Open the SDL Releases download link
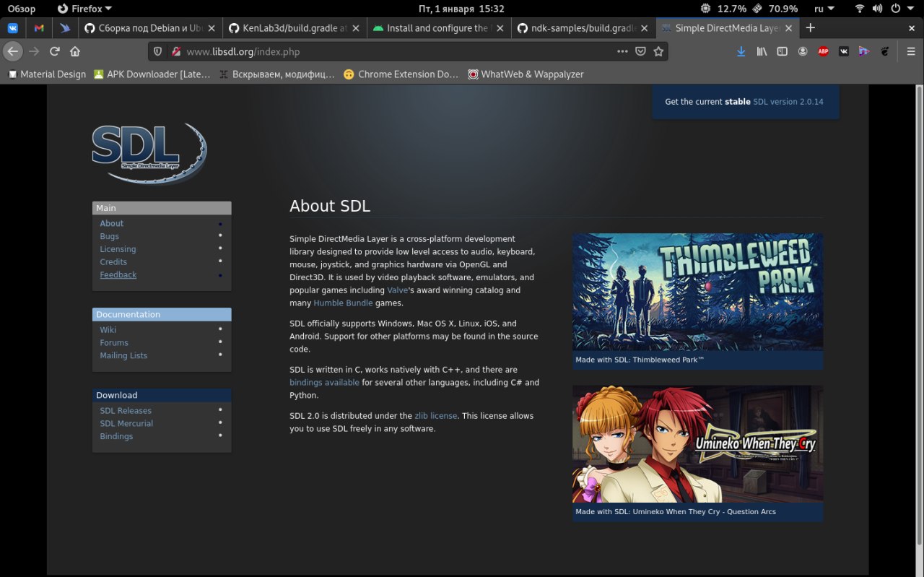Screen dimensions: 924x577 coord(126,410)
